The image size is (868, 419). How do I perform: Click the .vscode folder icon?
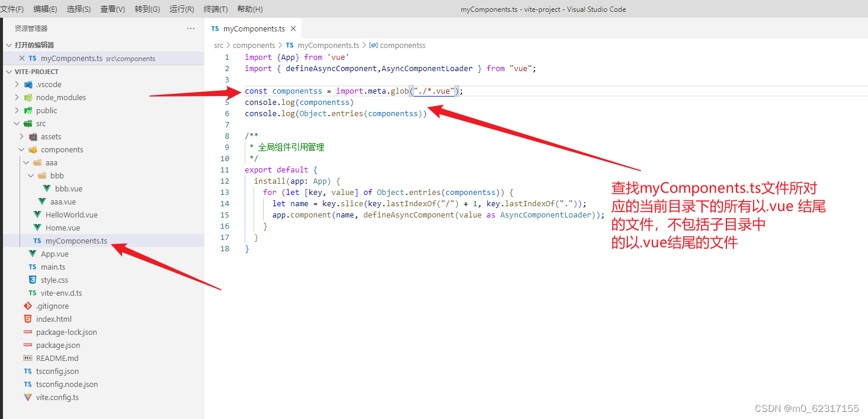point(28,85)
